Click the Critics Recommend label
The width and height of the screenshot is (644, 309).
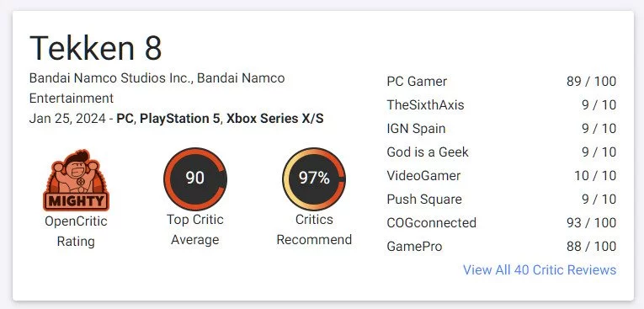coord(314,230)
